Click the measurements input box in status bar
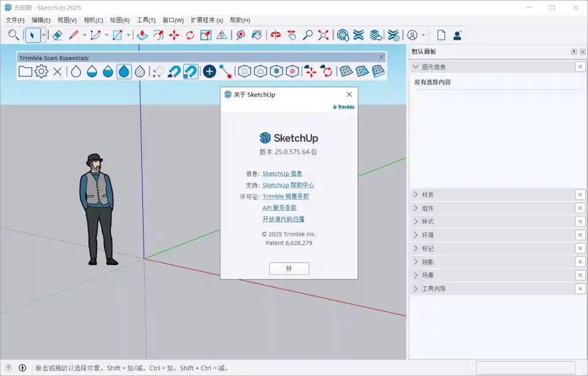The image size is (588, 376). coord(525,368)
